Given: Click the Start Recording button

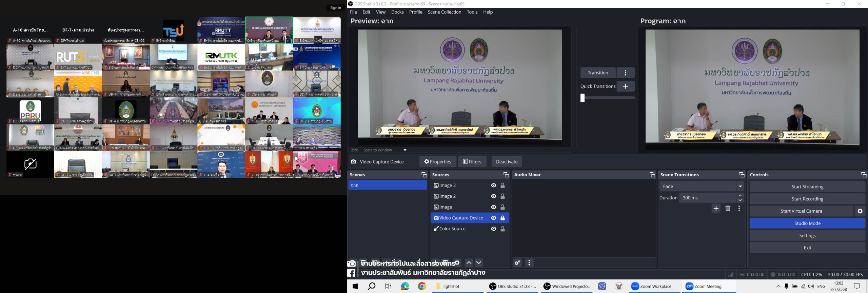Looking at the screenshot, I should [807, 199].
